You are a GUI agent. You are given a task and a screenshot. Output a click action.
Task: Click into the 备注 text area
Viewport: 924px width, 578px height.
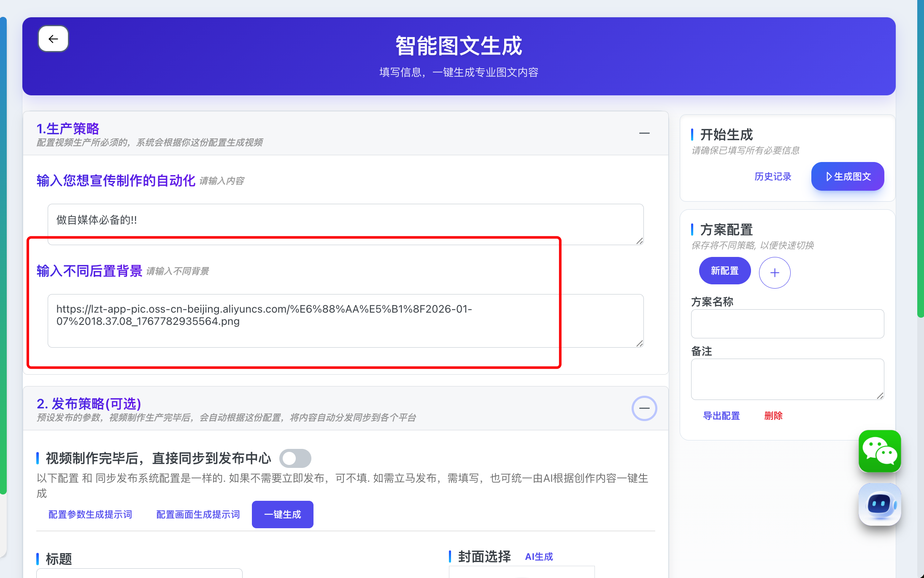(787, 378)
